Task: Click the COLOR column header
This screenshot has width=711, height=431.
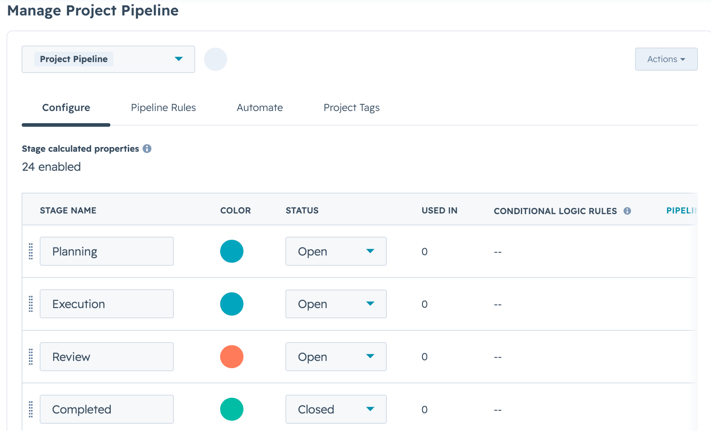Action: tap(235, 210)
